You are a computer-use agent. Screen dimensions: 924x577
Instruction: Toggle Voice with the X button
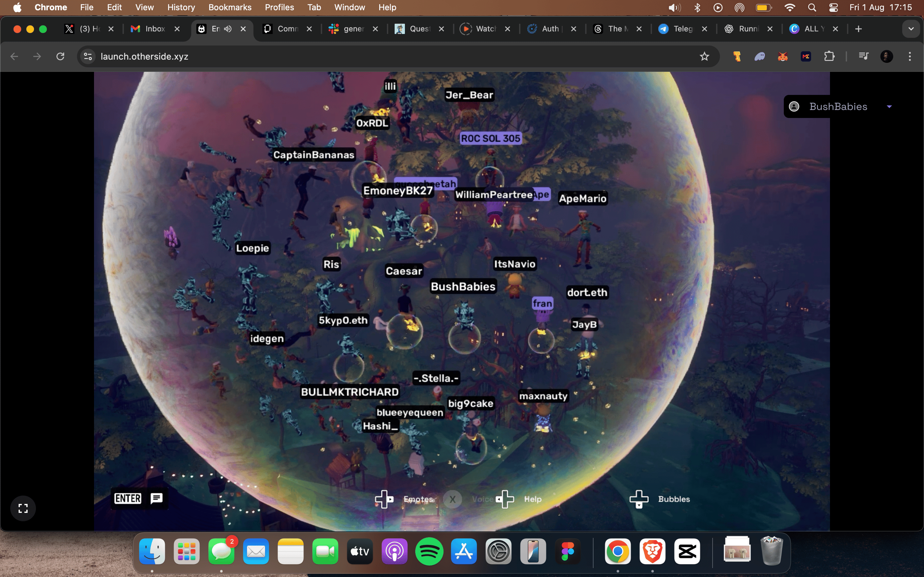pyautogui.click(x=452, y=499)
